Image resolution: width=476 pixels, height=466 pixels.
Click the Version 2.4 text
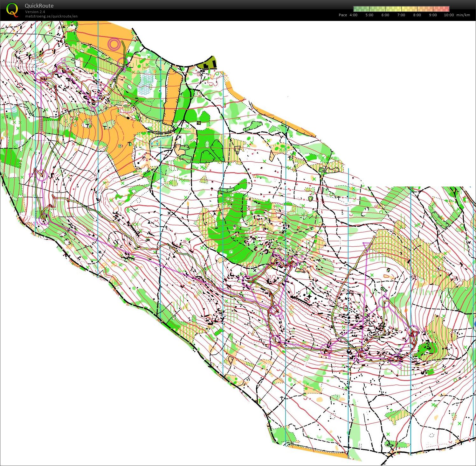pyautogui.click(x=35, y=12)
